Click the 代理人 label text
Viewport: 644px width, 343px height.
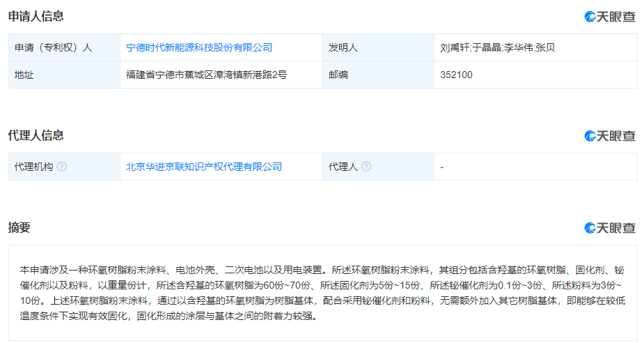click(x=343, y=167)
